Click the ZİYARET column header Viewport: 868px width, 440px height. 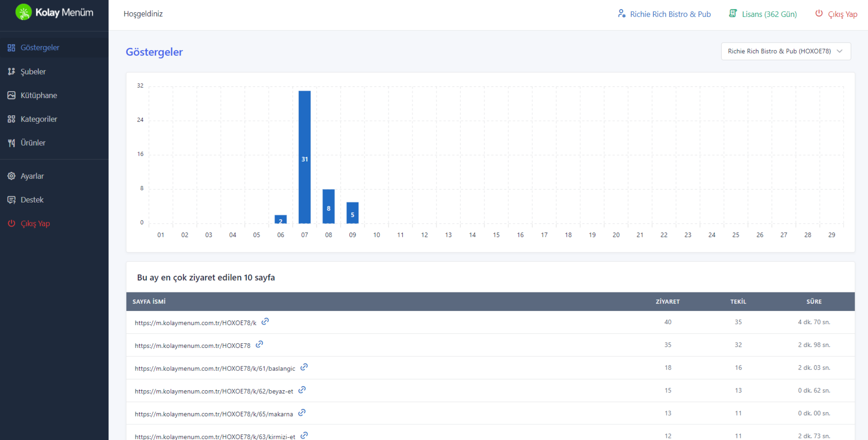[x=668, y=302]
